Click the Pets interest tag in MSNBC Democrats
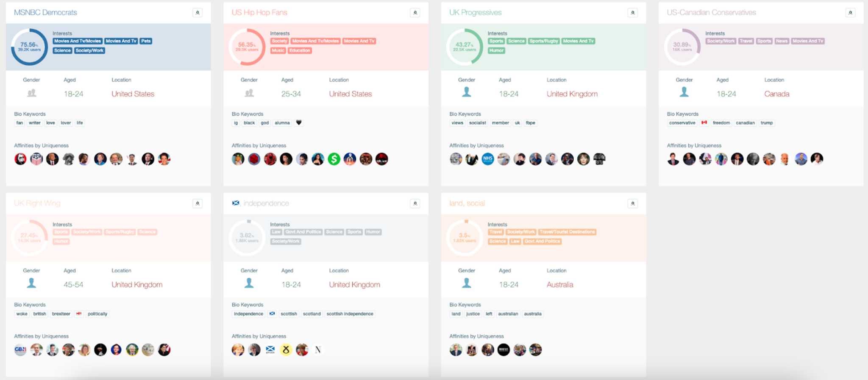 146,41
